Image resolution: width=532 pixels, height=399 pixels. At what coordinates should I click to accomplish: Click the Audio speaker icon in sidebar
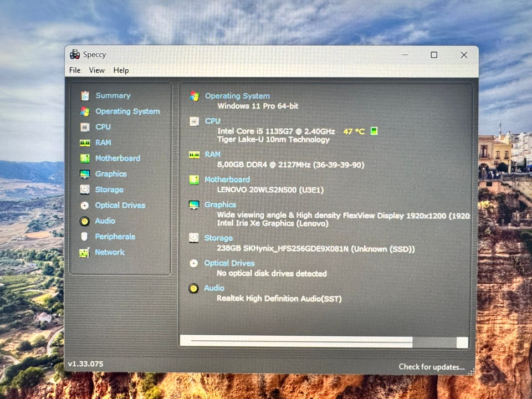84,221
